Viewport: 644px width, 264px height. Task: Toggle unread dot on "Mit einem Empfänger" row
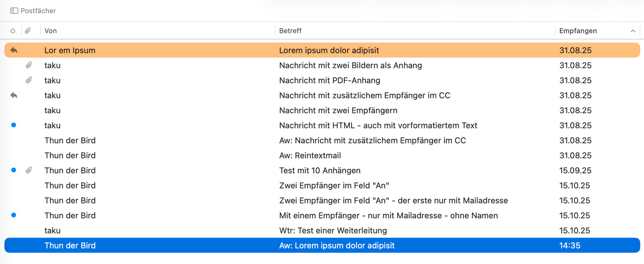14,215
